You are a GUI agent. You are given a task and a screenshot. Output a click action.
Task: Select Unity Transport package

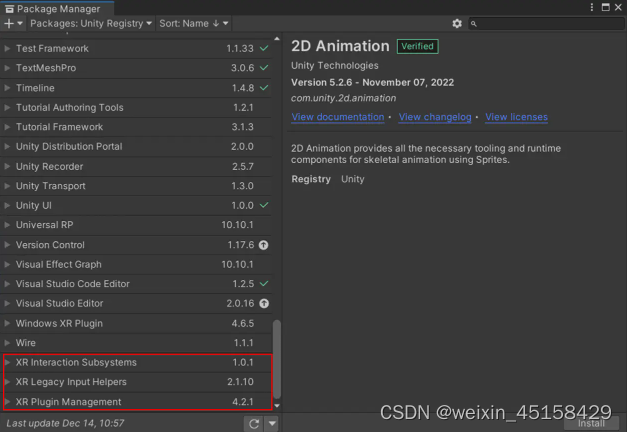pos(136,186)
